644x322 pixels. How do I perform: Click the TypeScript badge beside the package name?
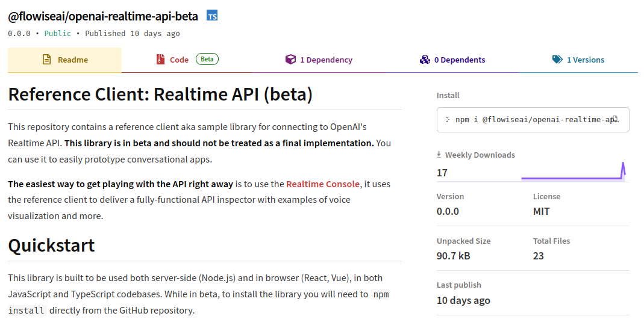211,16
